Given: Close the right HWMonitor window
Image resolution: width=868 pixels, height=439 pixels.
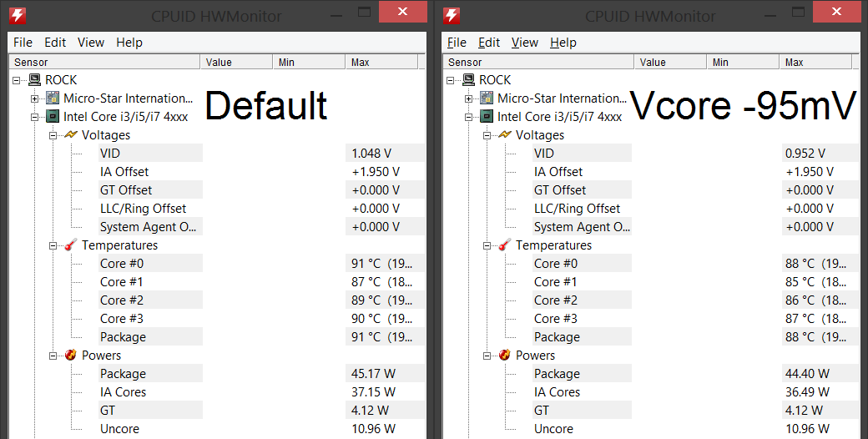Looking at the screenshot, I should [x=837, y=12].
